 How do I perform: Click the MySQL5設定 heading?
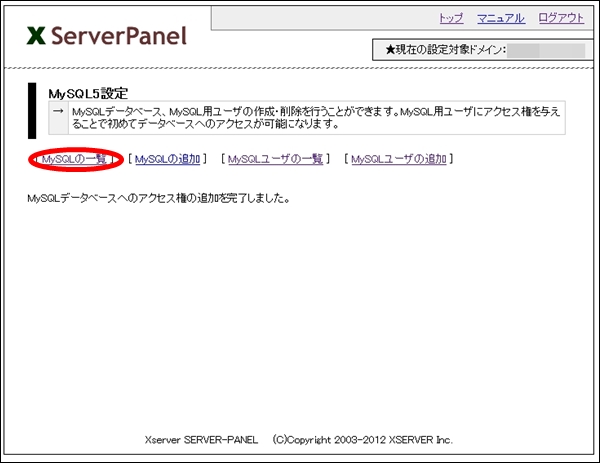point(88,93)
